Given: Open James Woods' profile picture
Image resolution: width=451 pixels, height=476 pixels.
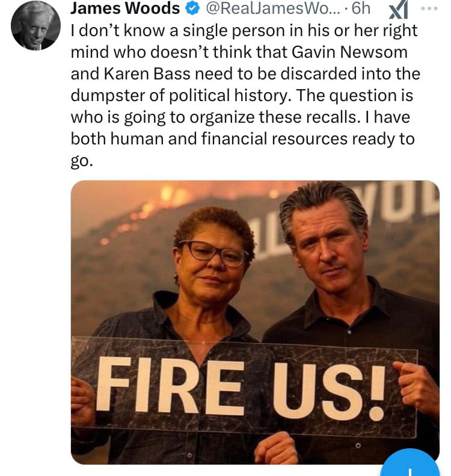Looking at the screenshot, I should [x=35, y=25].
